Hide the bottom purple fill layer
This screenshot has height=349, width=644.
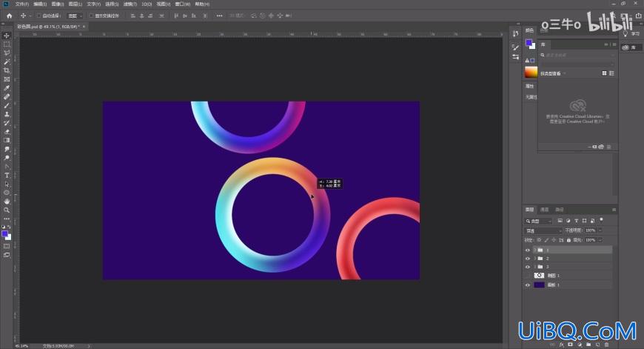[x=528, y=285]
